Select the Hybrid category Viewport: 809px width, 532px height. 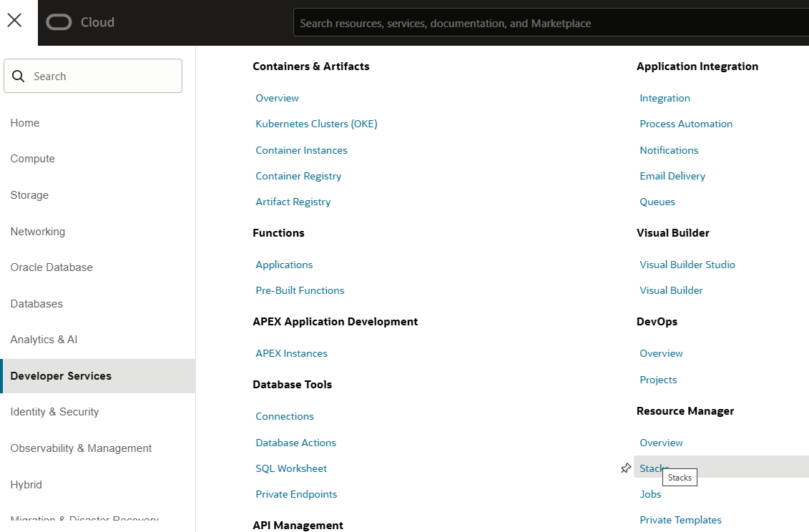pos(26,485)
